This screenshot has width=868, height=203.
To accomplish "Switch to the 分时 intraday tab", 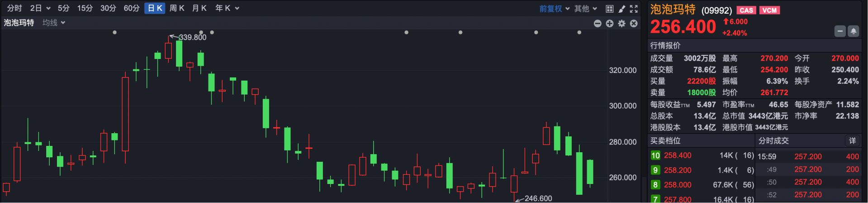I will click(x=14, y=8).
